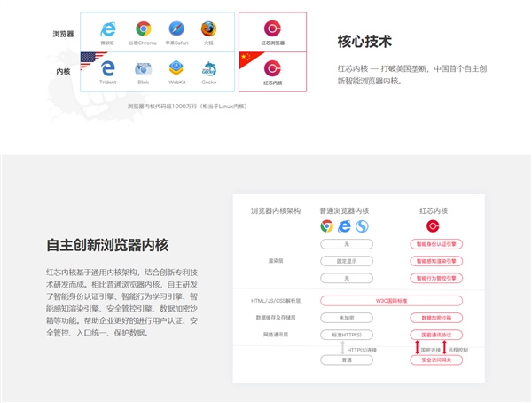The height and width of the screenshot is (403, 532).
Task: Click the 国密连接 label
Action: 431,350
